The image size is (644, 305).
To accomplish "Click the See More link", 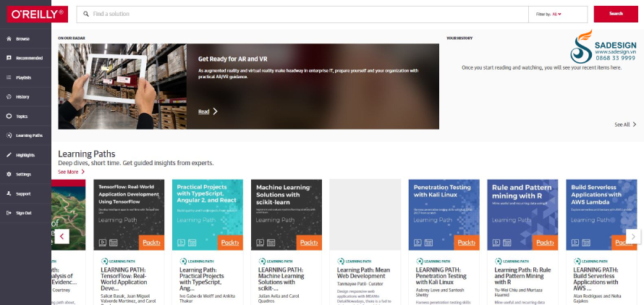I will click(x=68, y=172).
